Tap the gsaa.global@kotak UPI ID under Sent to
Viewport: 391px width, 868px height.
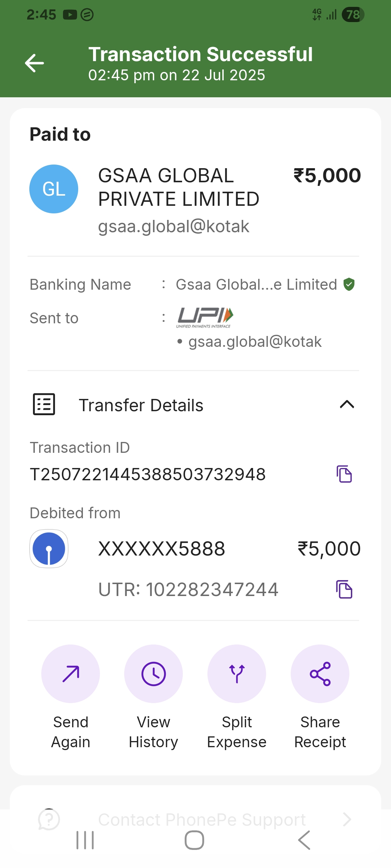(255, 342)
